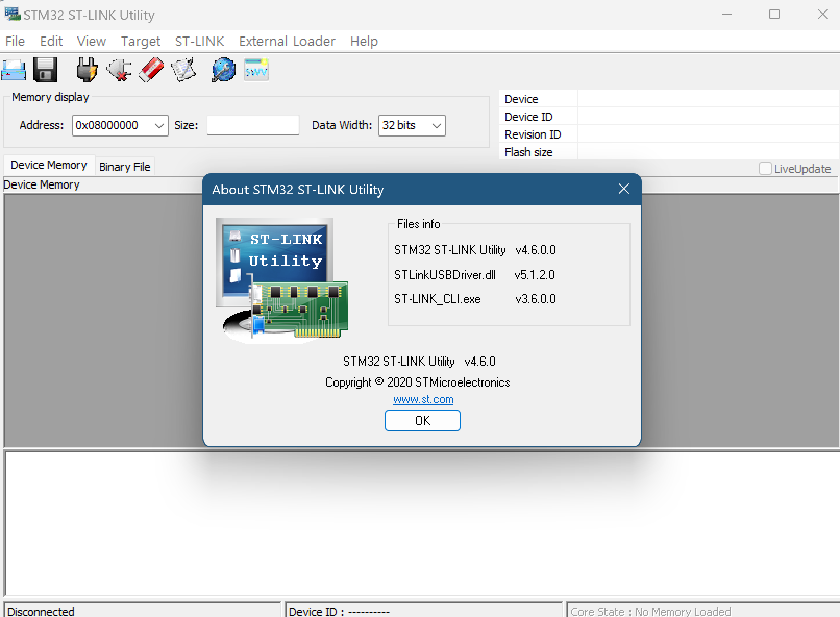Click the globe update toolbar icon
The height and width of the screenshot is (617, 840).
(x=224, y=70)
